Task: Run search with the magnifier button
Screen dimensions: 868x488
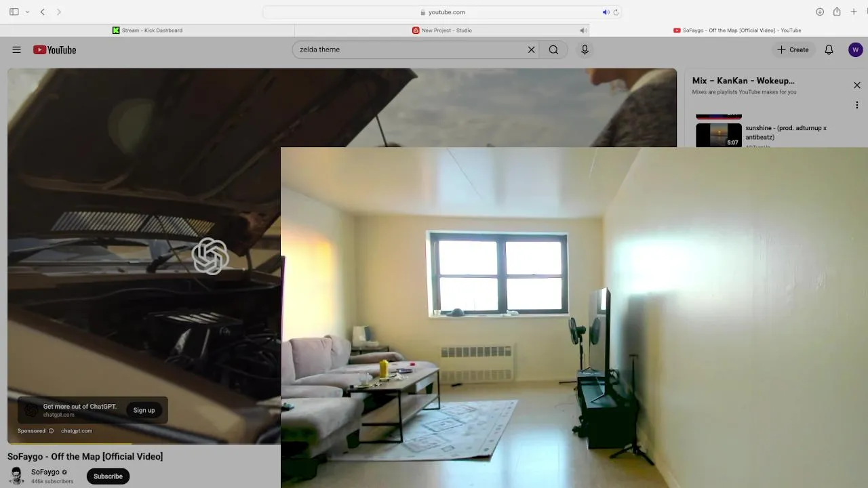Action: point(553,49)
